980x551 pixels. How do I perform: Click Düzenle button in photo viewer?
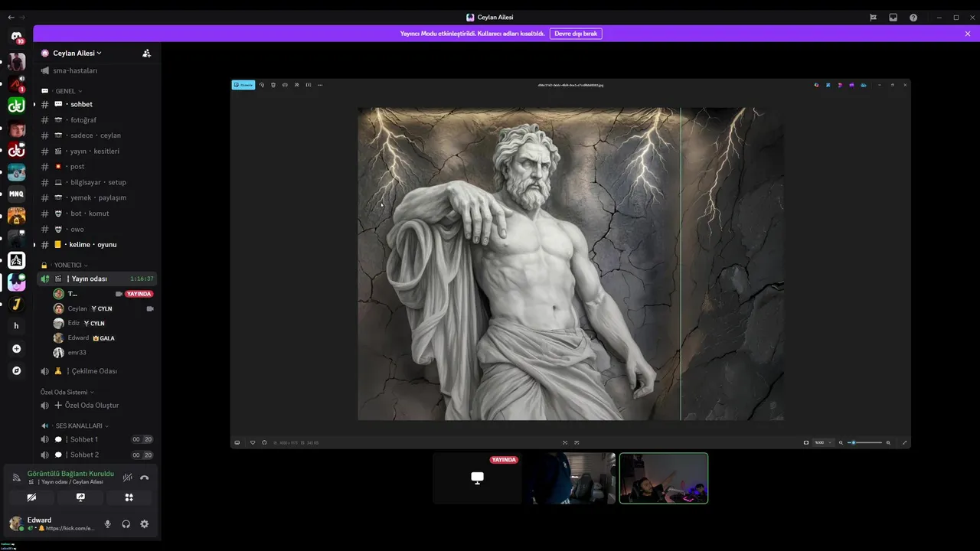(243, 85)
